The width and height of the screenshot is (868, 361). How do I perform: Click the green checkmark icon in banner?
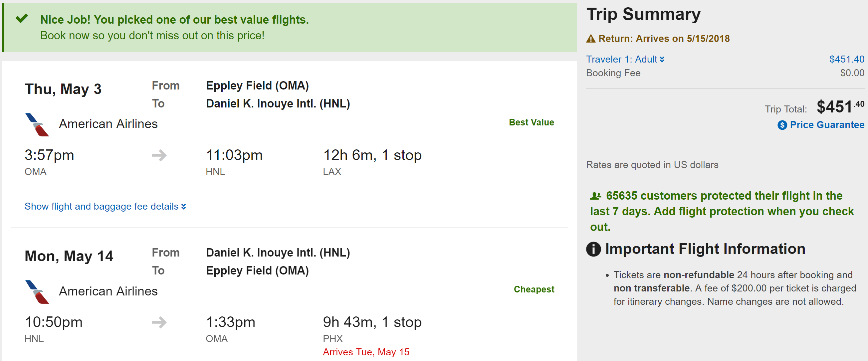click(22, 18)
